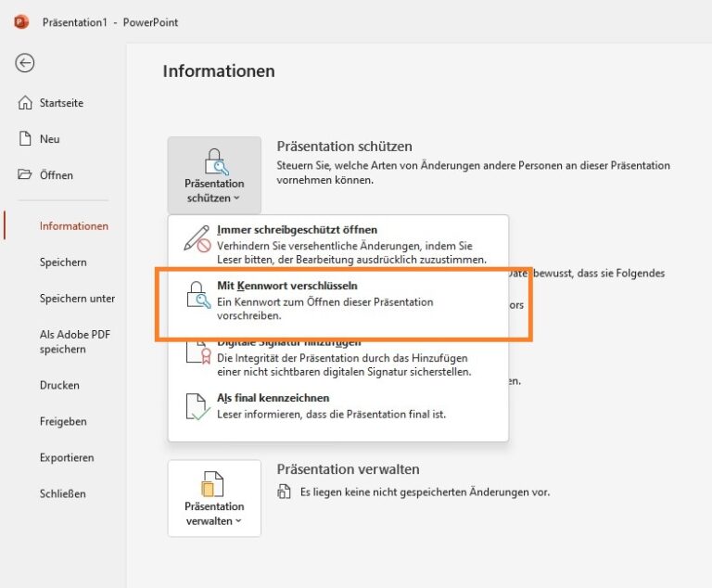This screenshot has height=588, width=712.
Task: Click the PowerPoint logo in title bar
Action: tap(21, 22)
